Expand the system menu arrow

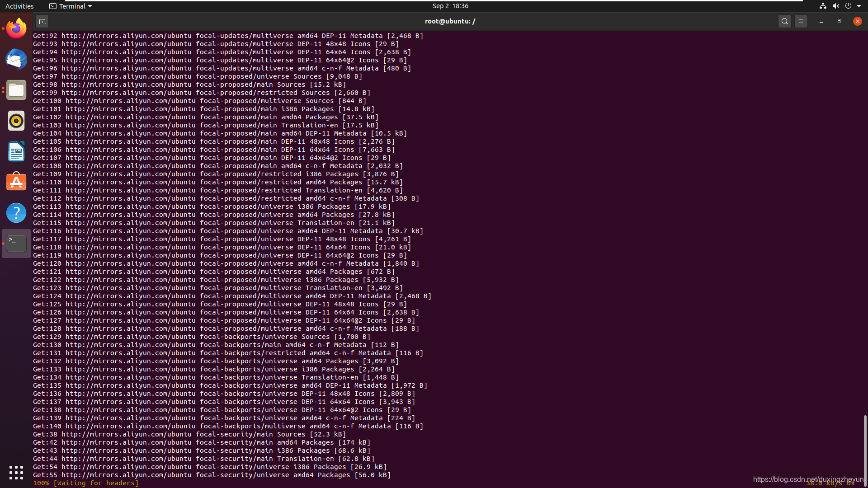[x=859, y=6]
